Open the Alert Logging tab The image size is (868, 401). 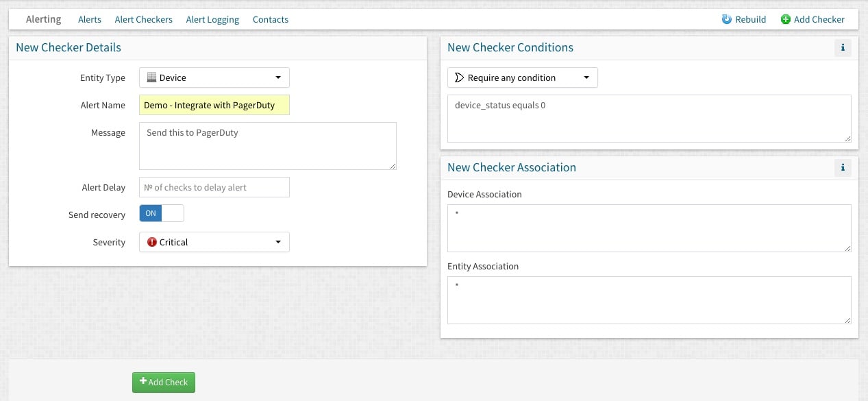(x=212, y=19)
